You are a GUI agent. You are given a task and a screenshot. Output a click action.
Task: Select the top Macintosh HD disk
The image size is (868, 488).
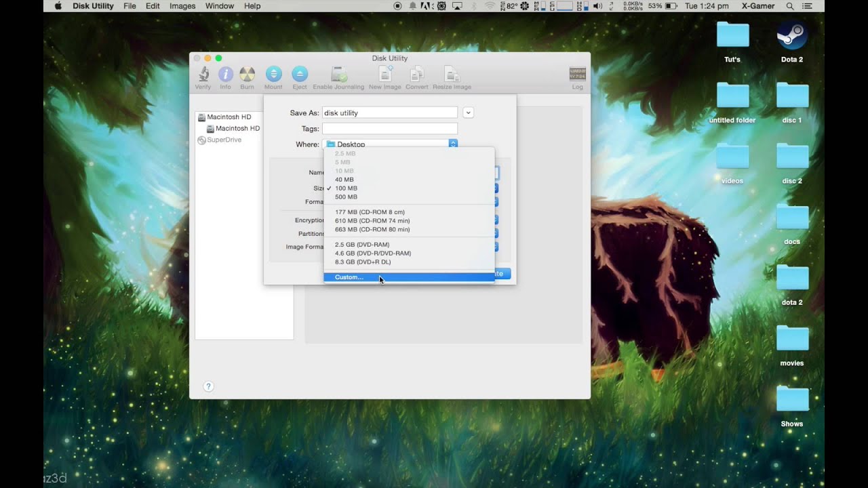[x=224, y=117]
